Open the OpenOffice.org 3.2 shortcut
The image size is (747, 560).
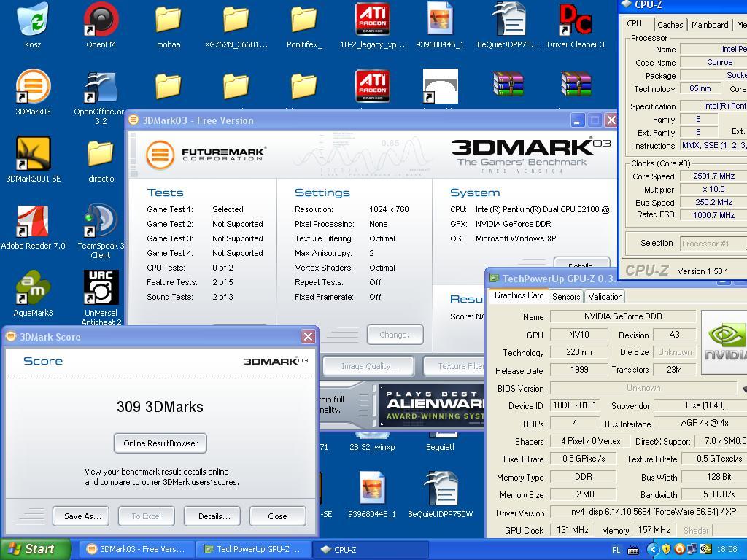99,97
